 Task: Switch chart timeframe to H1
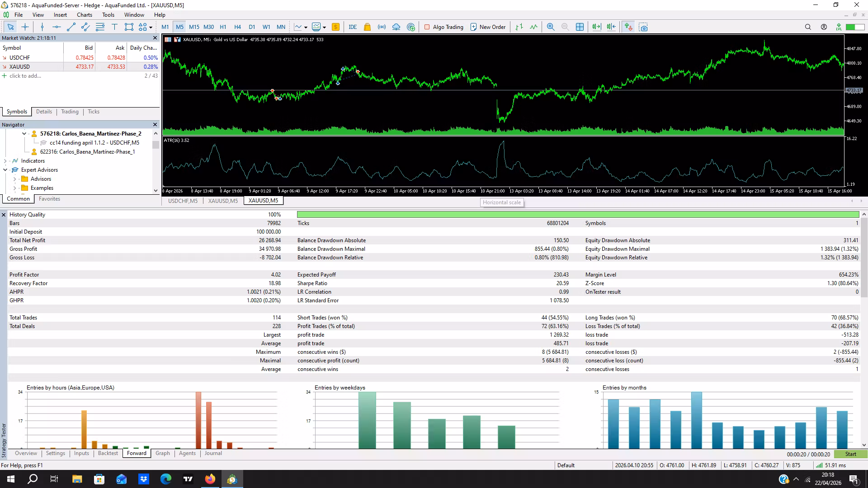click(223, 27)
